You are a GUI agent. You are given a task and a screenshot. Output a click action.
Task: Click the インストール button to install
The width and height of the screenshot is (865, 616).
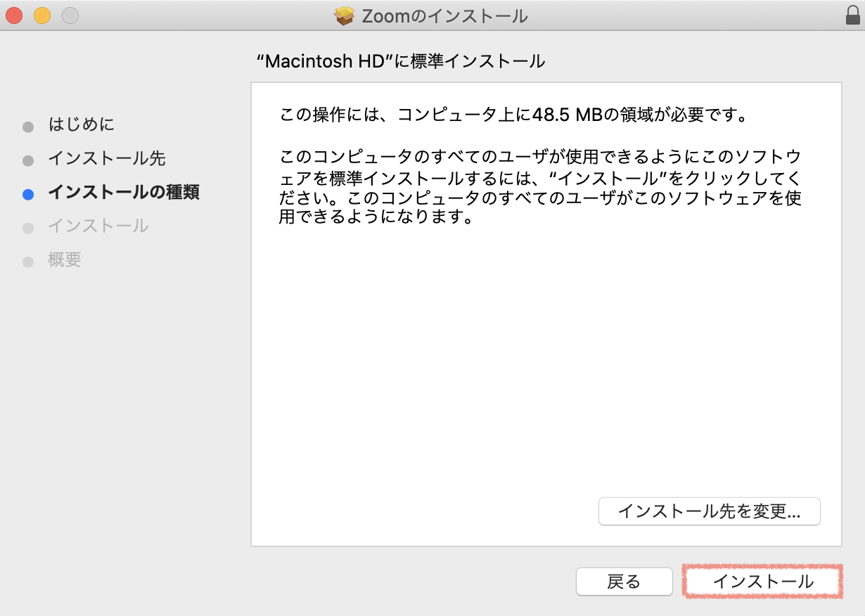coord(762,582)
